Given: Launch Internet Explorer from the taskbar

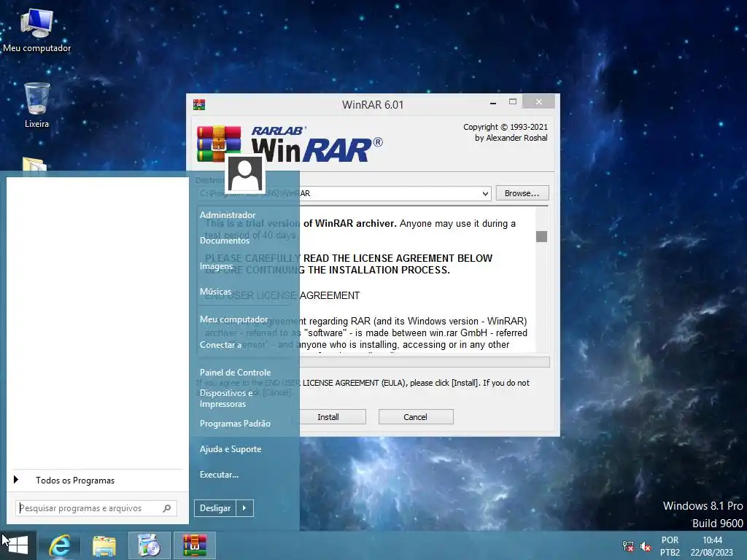Looking at the screenshot, I should click(x=61, y=545).
